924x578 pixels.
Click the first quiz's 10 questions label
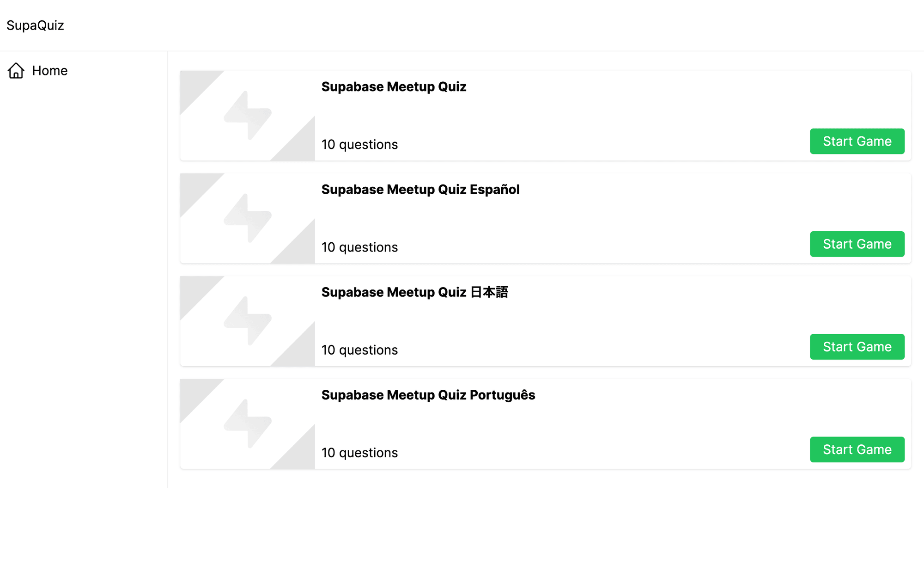[359, 145]
